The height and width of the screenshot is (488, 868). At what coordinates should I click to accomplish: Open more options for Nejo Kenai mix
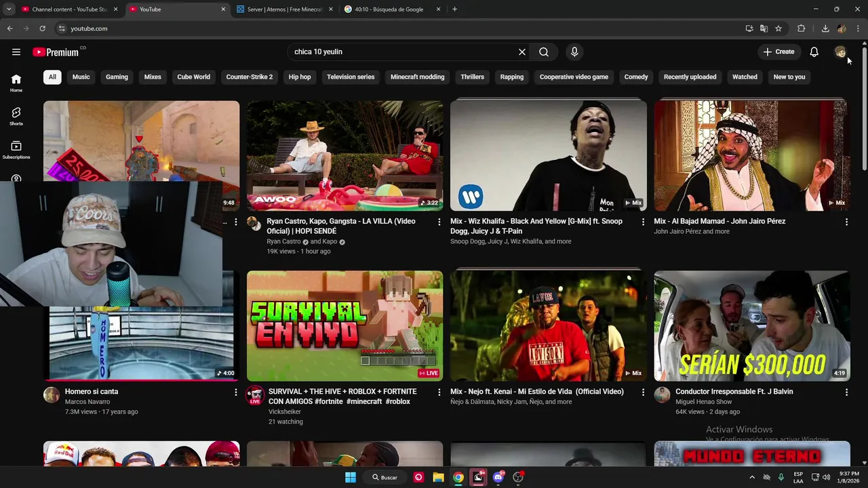(x=643, y=392)
